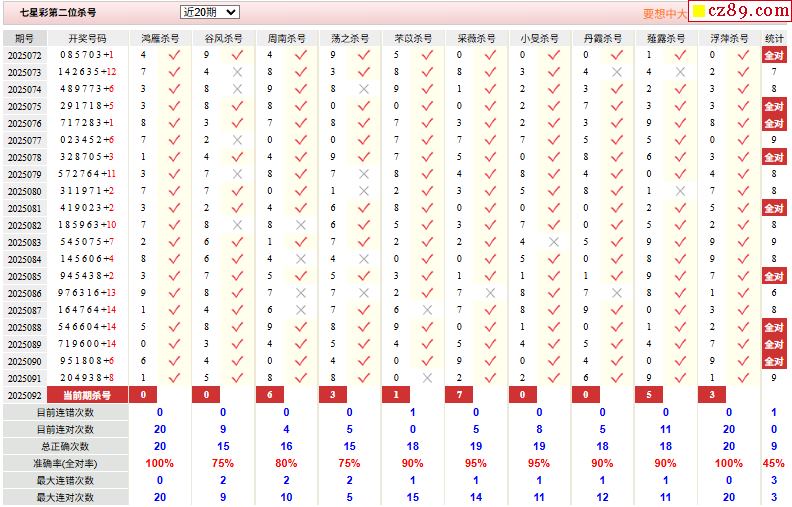This screenshot has height=507, width=792.
Task: Click the gray X for 荡之 in row 2025074
Action: tap(364, 89)
